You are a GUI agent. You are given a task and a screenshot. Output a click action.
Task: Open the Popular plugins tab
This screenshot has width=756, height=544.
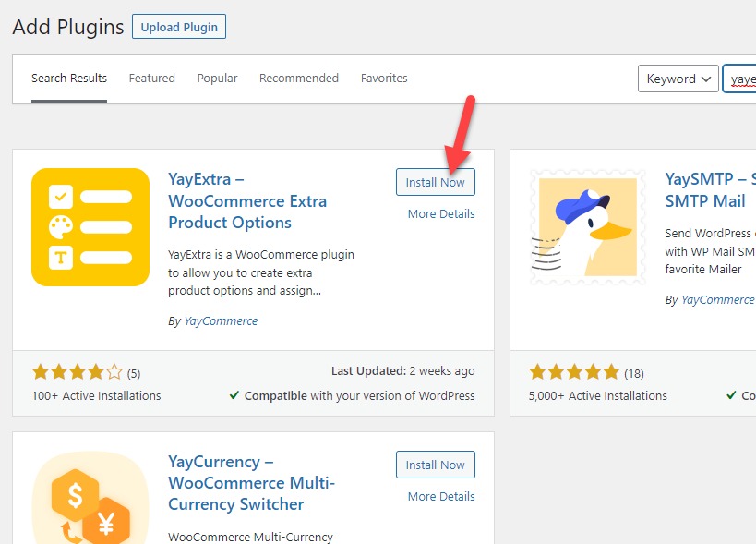tap(217, 79)
